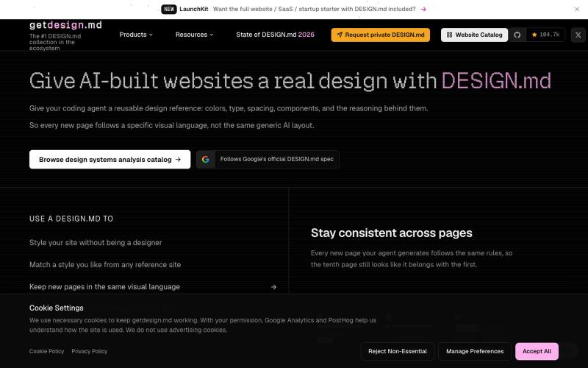Open the Website Catalog
Image resolution: width=588 pixels, height=368 pixels.
click(474, 35)
